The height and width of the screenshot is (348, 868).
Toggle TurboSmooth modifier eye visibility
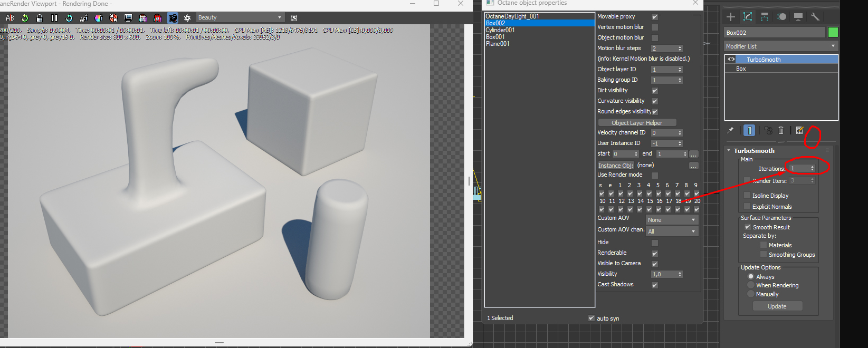coord(731,60)
